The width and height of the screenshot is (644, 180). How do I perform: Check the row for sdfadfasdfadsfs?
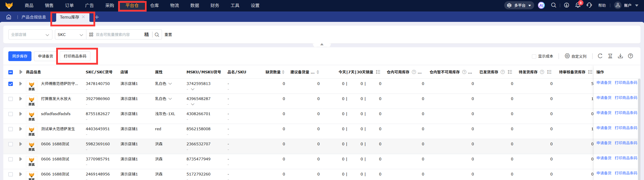point(11,114)
